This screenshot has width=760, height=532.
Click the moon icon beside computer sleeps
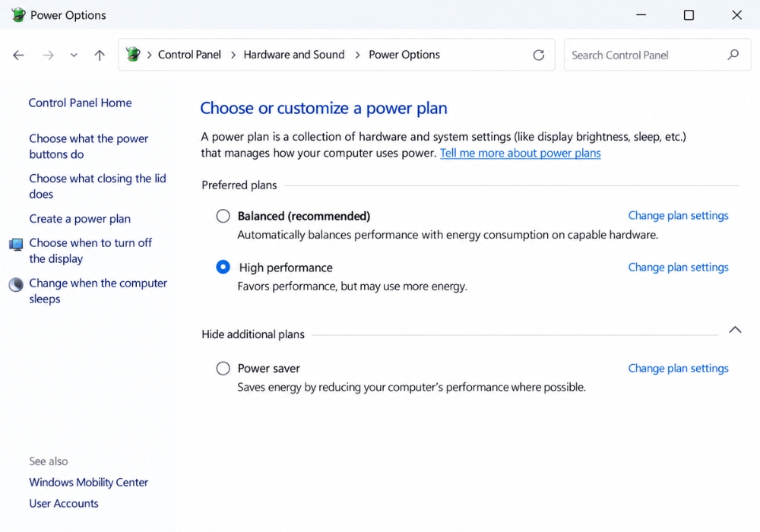click(16, 284)
